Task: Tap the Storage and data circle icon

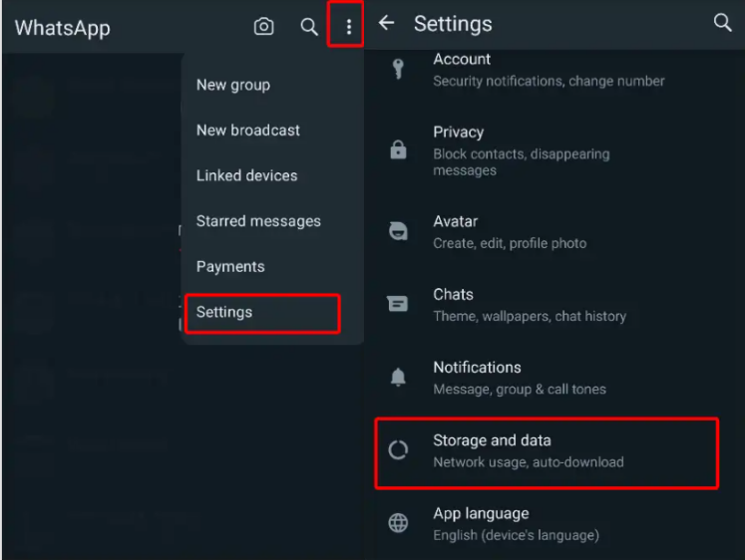Action: click(x=398, y=450)
